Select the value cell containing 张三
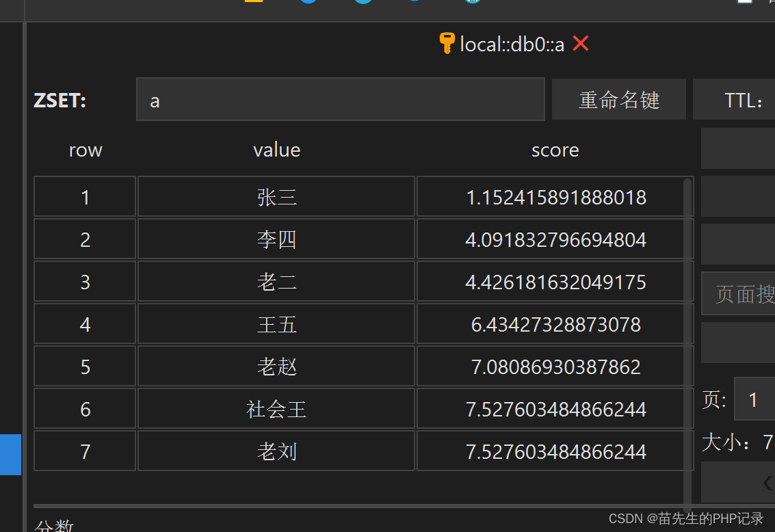Viewport: 775px width, 532px height. click(x=276, y=196)
